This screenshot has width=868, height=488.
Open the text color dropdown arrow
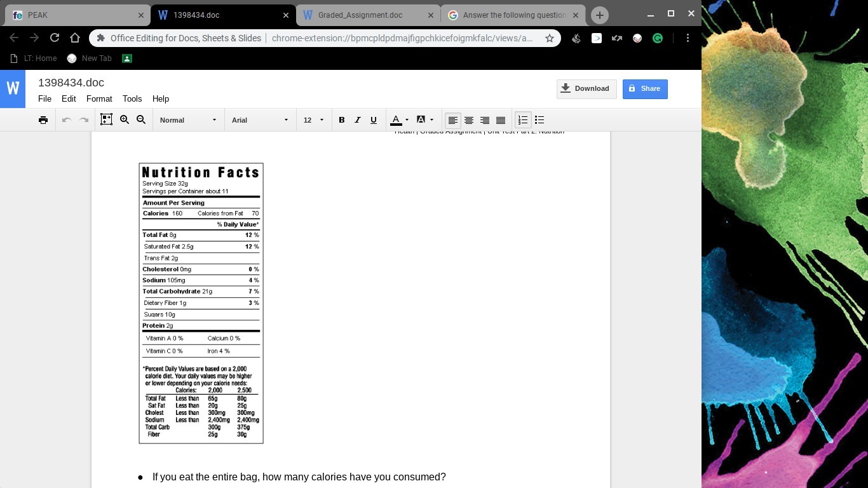(407, 120)
